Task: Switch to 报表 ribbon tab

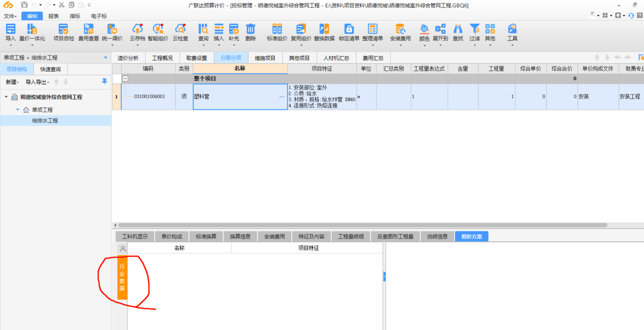Action: [53, 16]
